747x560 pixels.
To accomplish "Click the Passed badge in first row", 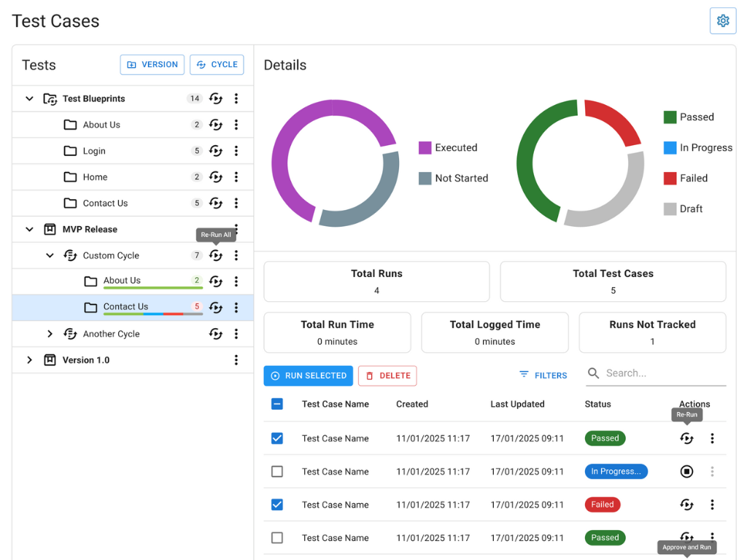I will pos(605,438).
